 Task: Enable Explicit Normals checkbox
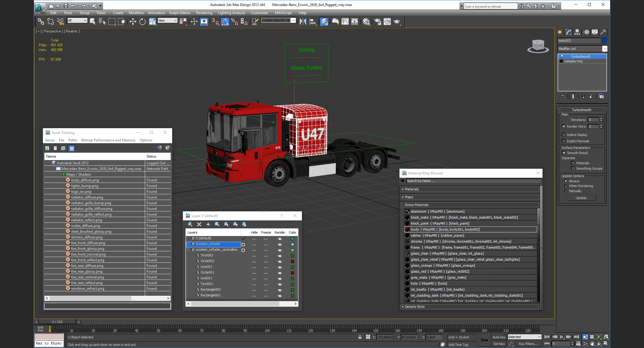point(564,141)
